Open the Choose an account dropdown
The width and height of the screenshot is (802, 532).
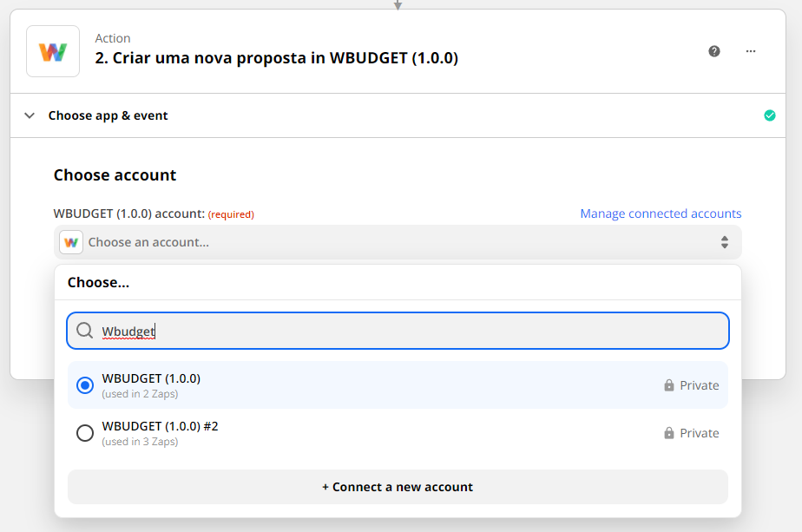[398, 242]
